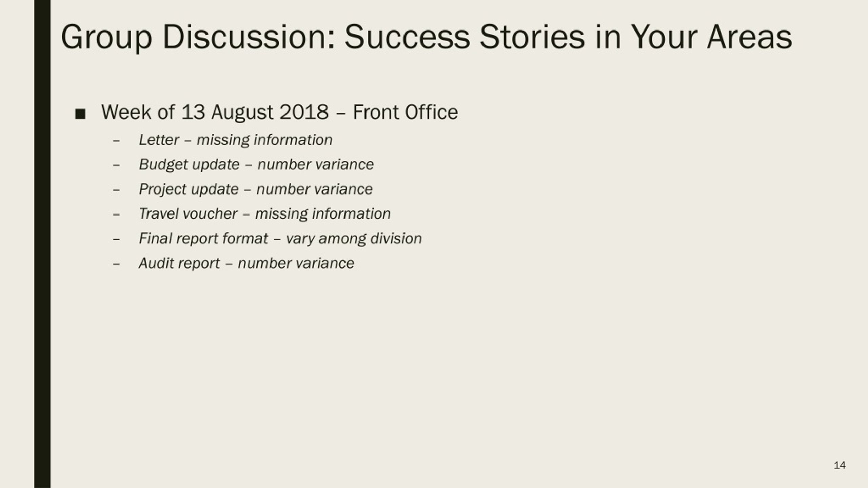This screenshot has height=488, width=868.
Task: Click the 'Week of 13 August 2018 – Front Office' line
Action: [280, 112]
